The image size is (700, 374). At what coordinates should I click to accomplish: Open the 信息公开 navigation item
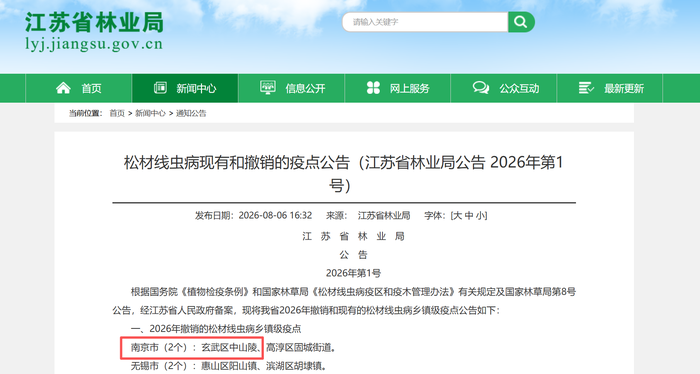(x=291, y=88)
